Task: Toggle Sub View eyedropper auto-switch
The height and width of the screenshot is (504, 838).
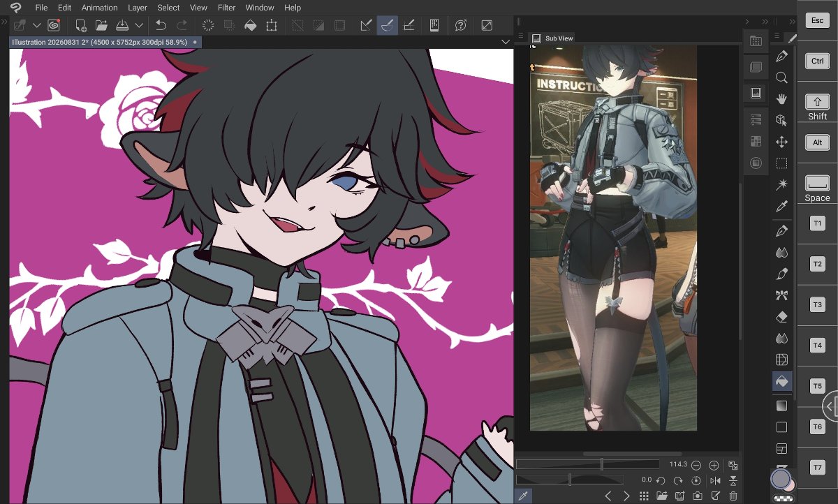Action: tap(523, 496)
